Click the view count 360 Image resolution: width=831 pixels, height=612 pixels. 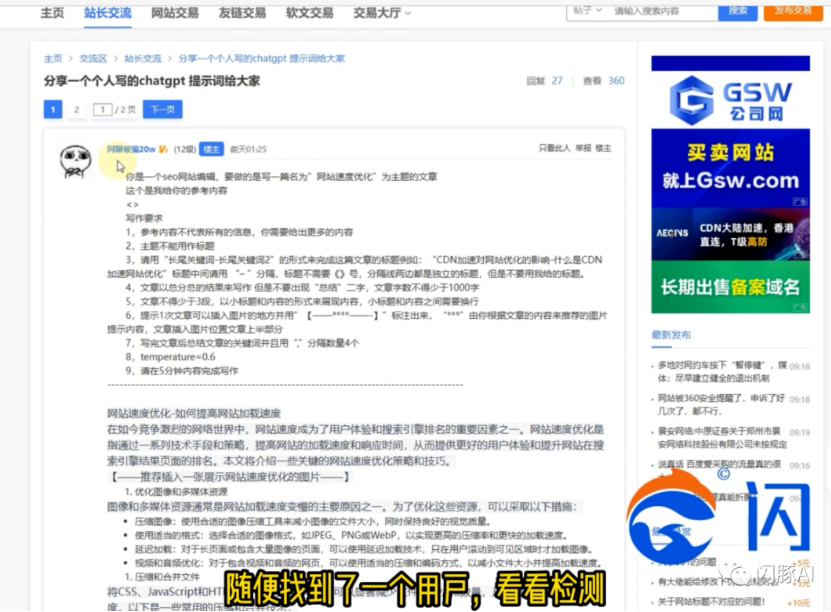point(616,81)
